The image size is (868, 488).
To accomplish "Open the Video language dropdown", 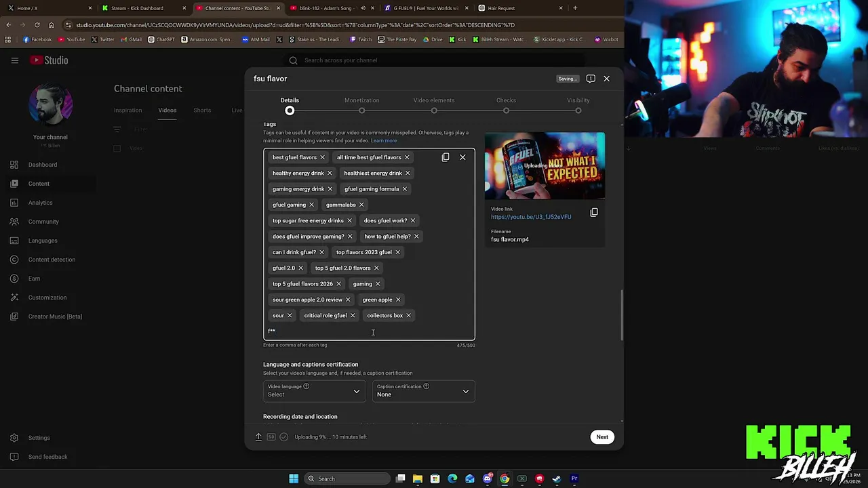I will 314,391.
